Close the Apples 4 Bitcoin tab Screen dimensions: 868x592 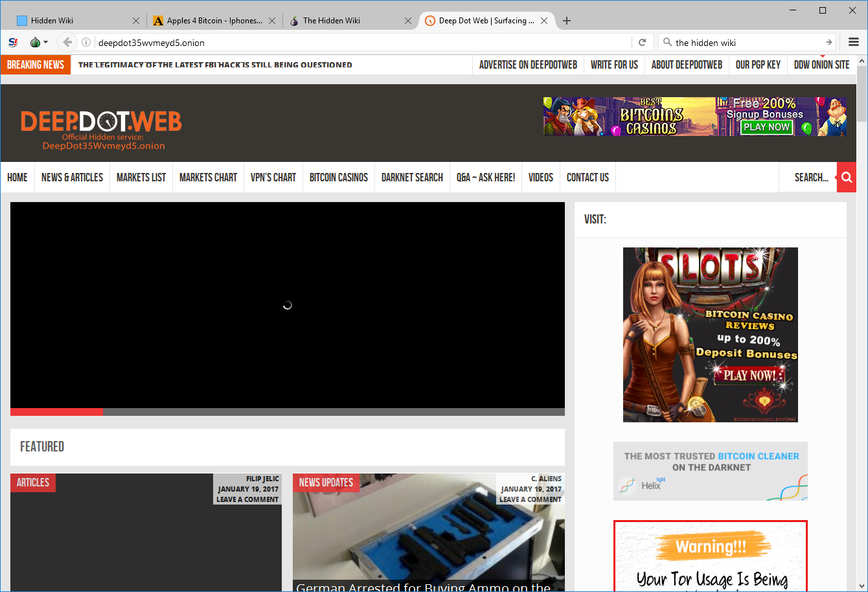pos(272,21)
